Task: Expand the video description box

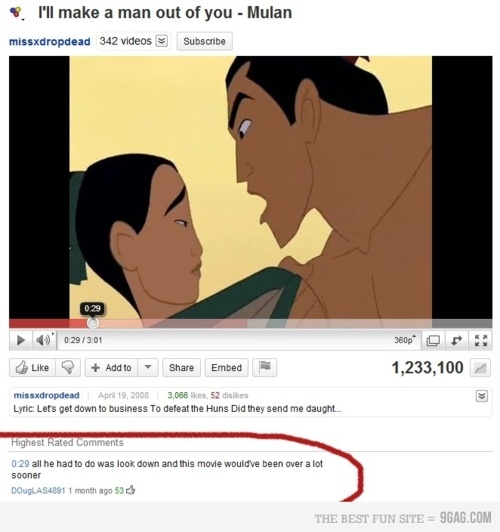Action: click(482, 396)
